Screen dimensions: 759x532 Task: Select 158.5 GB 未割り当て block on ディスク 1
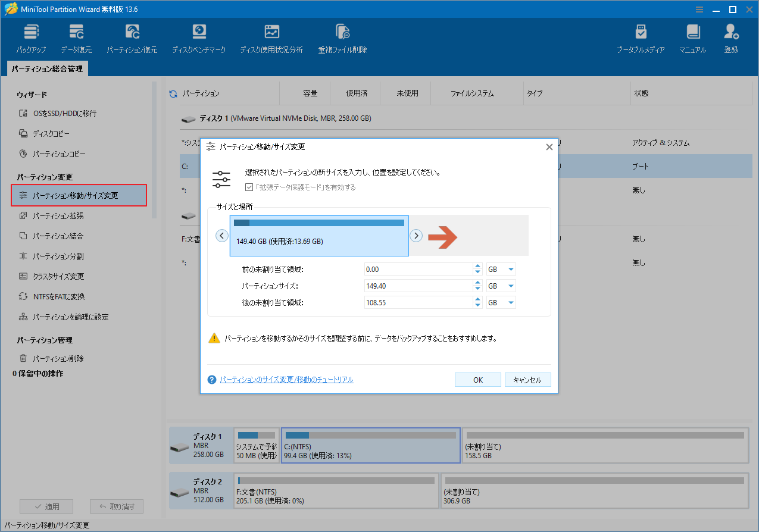[605, 445]
